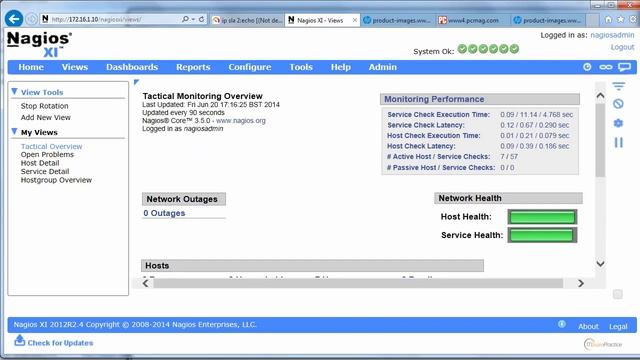Select Service Detail view
This screenshot has width=640, height=360.
click(x=45, y=171)
